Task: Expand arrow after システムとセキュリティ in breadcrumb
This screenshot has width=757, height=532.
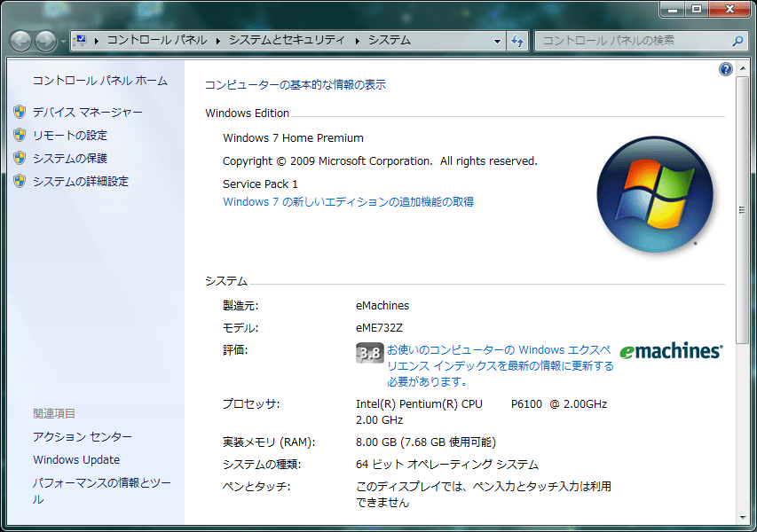Action: pos(358,41)
